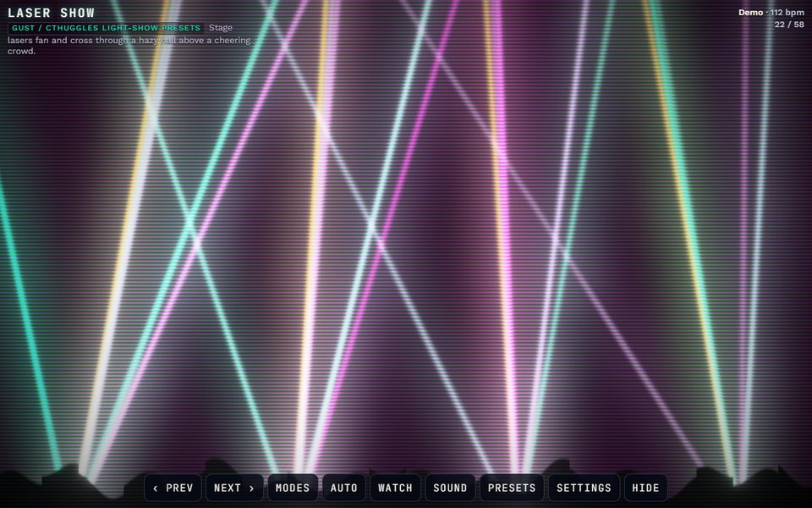Hide the control bar with HIDE
Image resolution: width=812 pixels, height=508 pixels.
click(645, 488)
